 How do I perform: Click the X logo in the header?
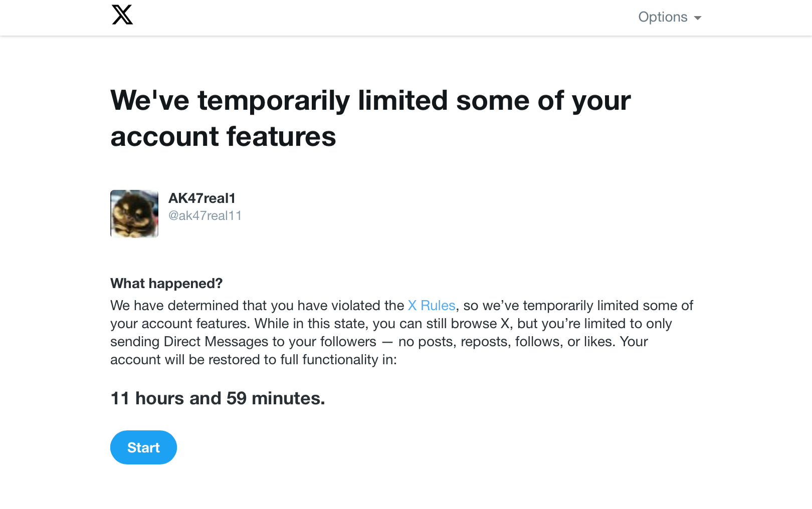pos(122,15)
